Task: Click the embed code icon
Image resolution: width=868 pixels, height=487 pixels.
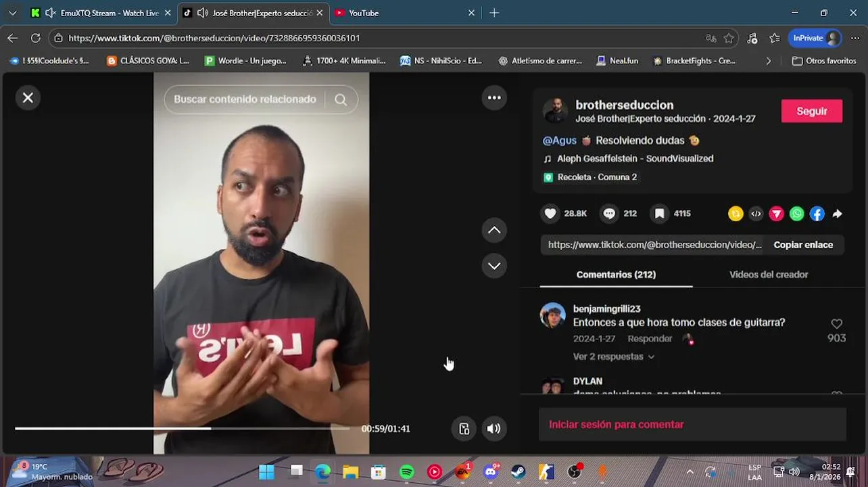Action: (756, 214)
